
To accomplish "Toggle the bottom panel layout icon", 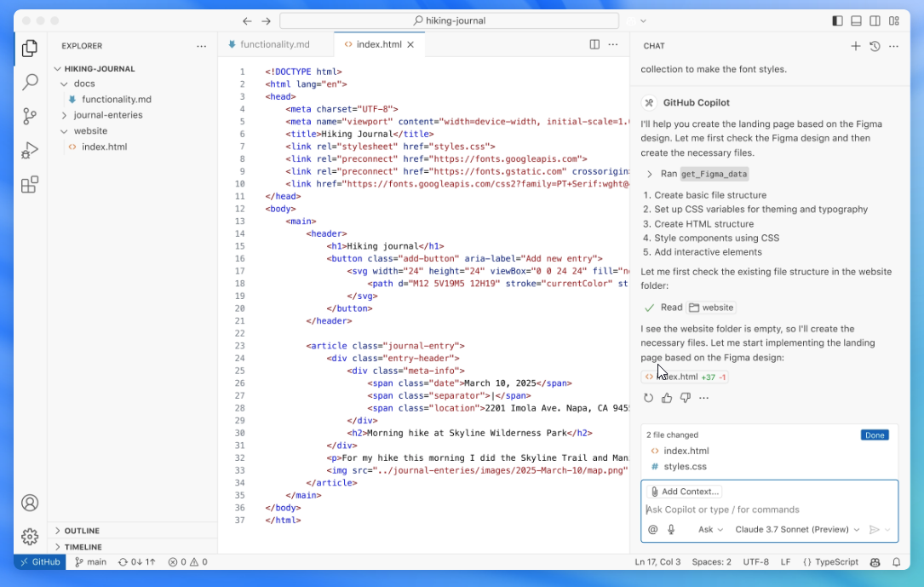I will click(x=856, y=20).
